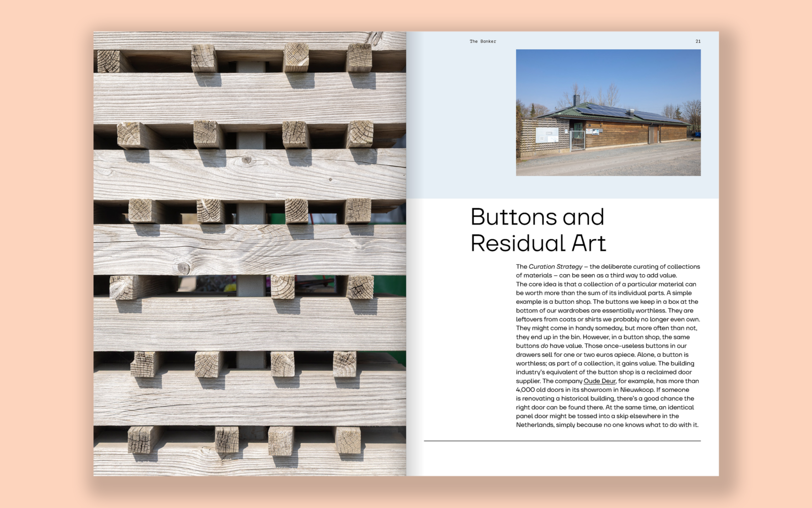The image size is (812, 508).
Task: Click the white notice board on the building
Action: click(547, 135)
